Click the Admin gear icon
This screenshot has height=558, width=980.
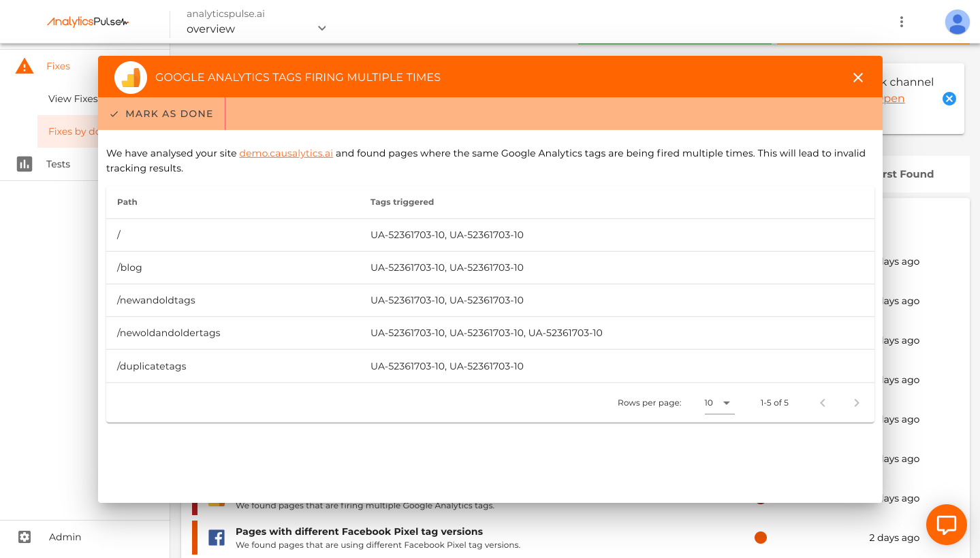(25, 537)
